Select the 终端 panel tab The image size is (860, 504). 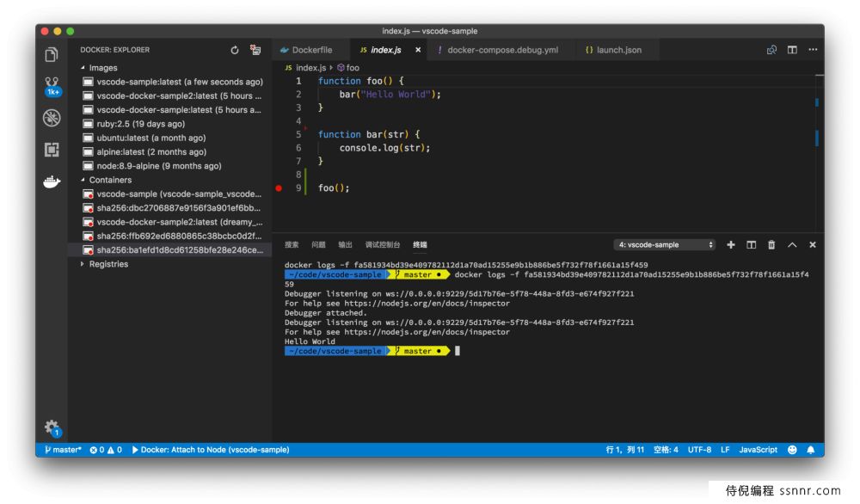421,245
